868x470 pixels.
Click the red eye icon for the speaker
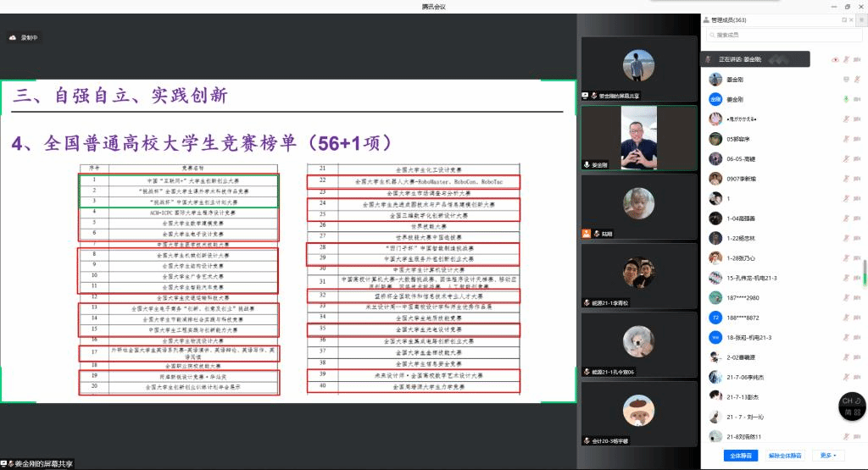coord(835,59)
